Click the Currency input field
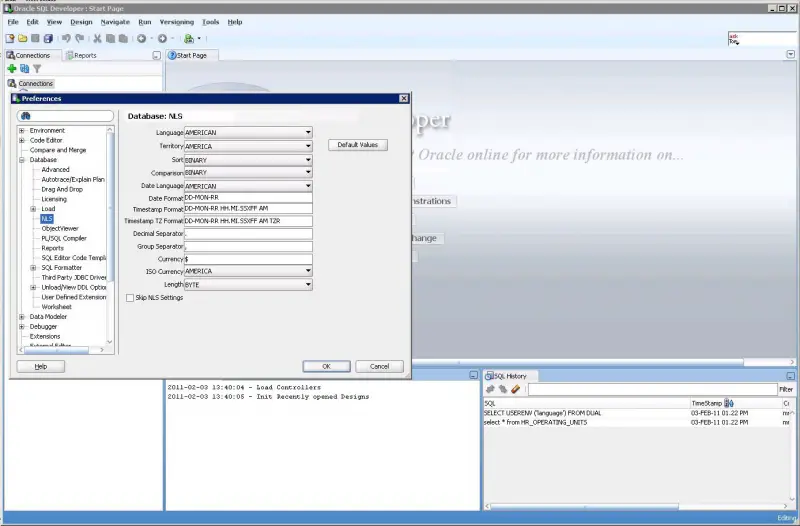The height and width of the screenshot is (526, 800). (248, 259)
